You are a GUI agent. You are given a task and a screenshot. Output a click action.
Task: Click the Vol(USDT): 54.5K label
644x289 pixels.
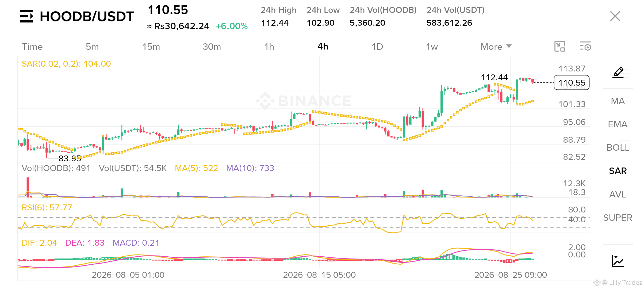133,168
